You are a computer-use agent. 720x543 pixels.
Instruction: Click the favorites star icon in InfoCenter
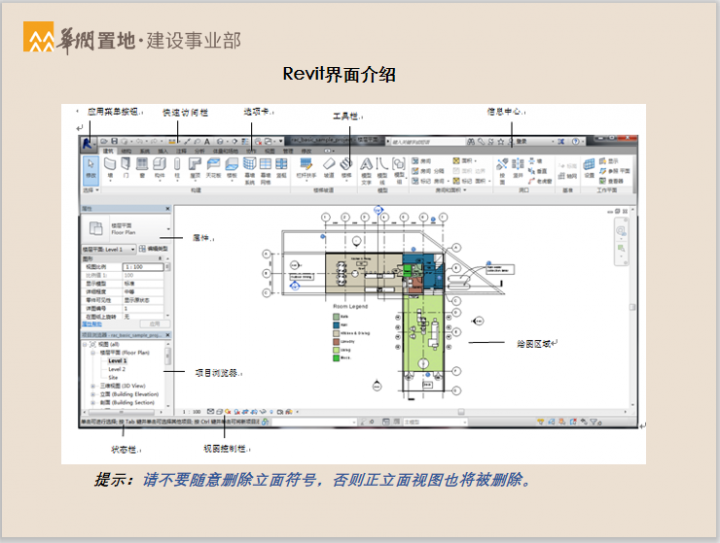pyautogui.click(x=501, y=142)
